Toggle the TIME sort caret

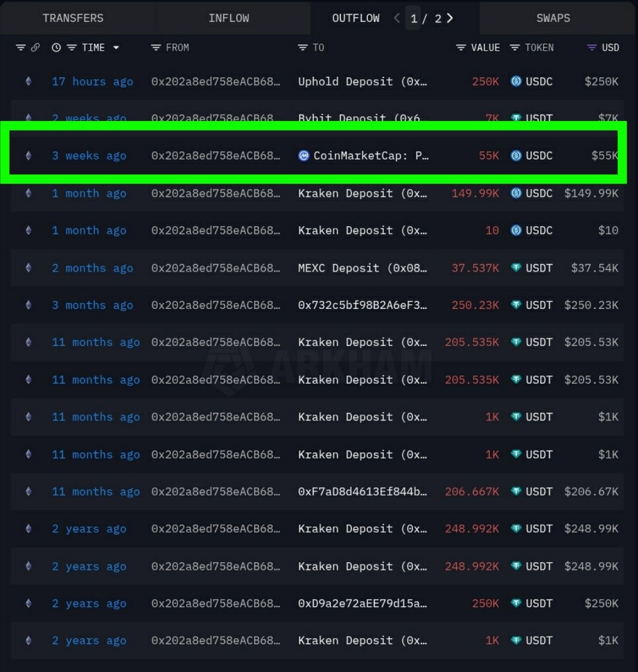[x=116, y=48]
